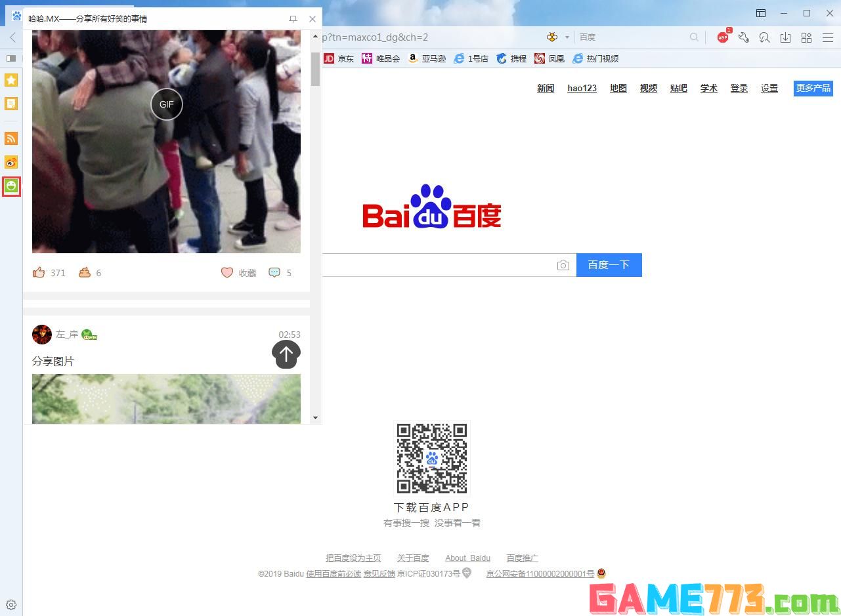
Task: Click the poop dislike icon with 6
Action: pyautogui.click(x=85, y=272)
